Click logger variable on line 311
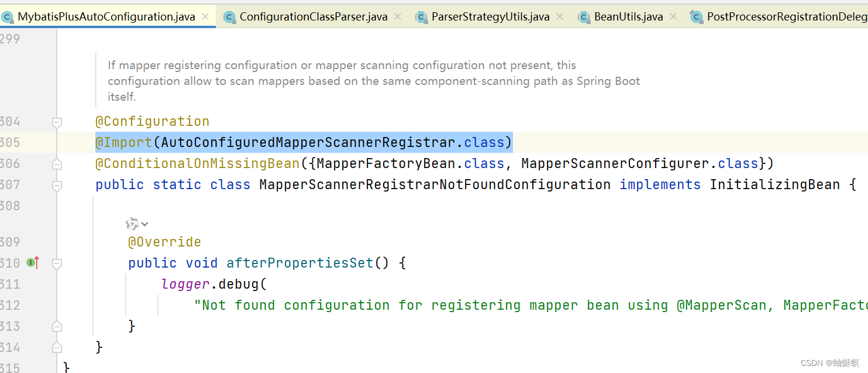This screenshot has height=373, width=868. coord(185,284)
